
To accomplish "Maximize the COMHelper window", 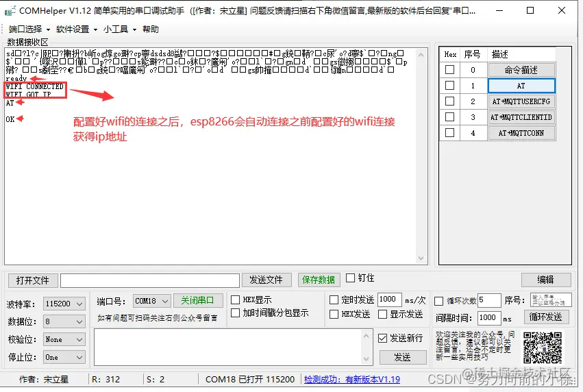I will coord(530,10).
